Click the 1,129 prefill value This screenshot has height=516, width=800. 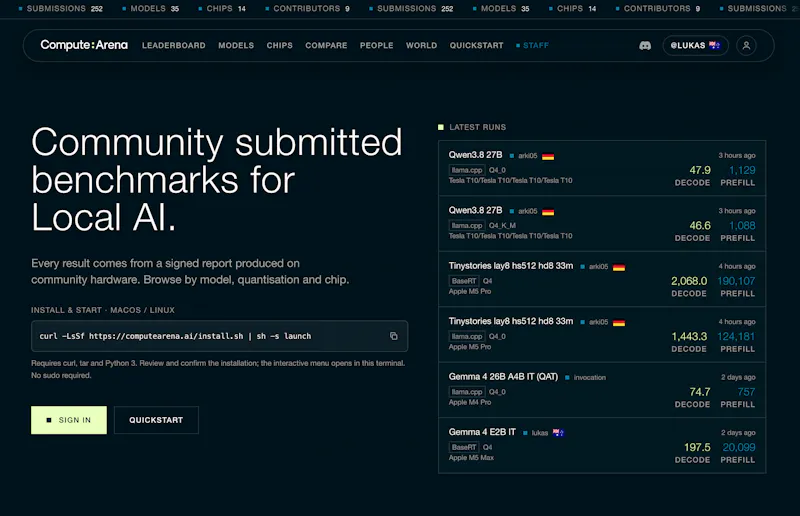(742, 170)
